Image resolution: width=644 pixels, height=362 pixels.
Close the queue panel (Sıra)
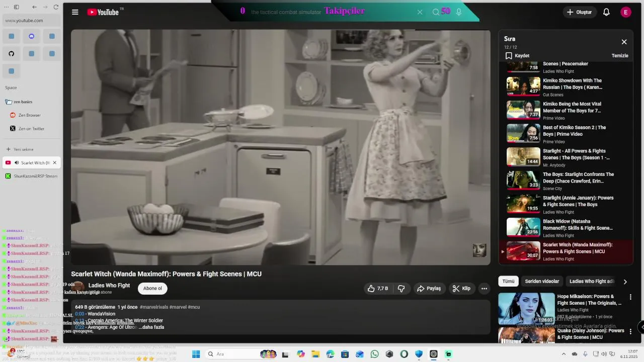(624, 42)
